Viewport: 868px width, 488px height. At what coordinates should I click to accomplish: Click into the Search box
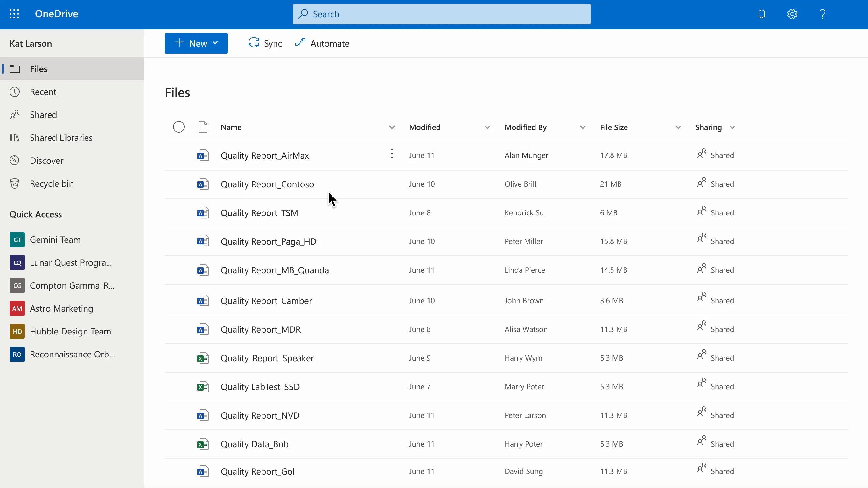[x=441, y=14]
